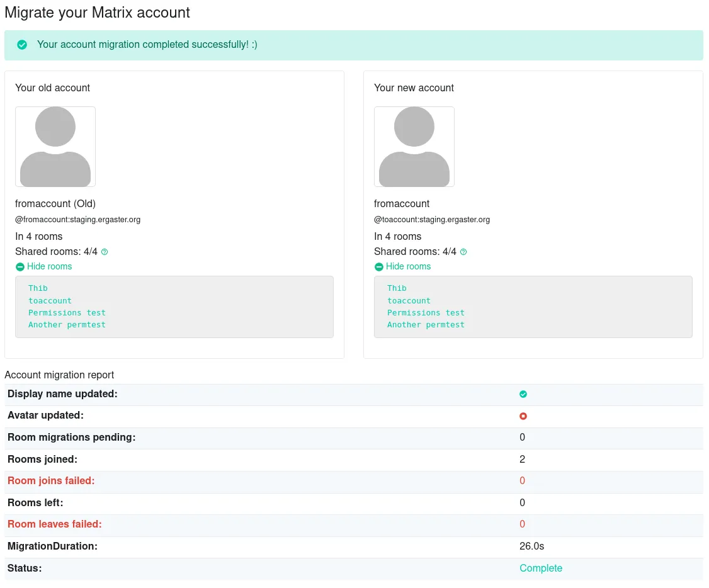Click the red error icon for Avatar updated
The height and width of the screenshot is (588, 709).
[523, 416]
